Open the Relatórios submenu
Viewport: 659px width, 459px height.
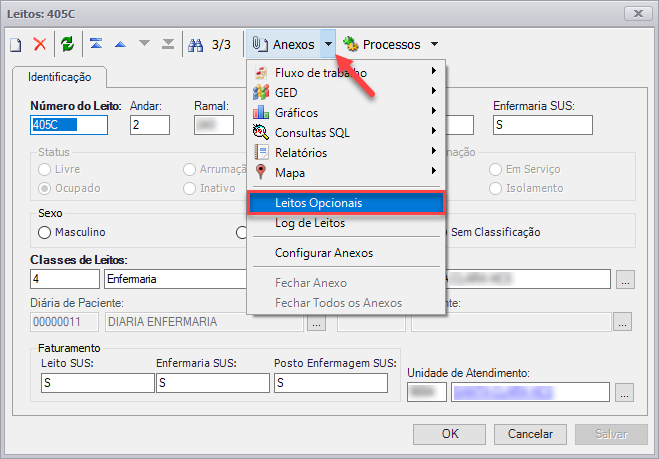[x=346, y=152]
